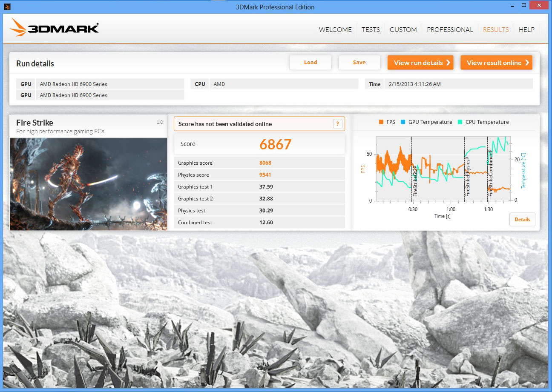Click Physics test value 30.29
The height and width of the screenshot is (392, 552).
[x=266, y=211]
